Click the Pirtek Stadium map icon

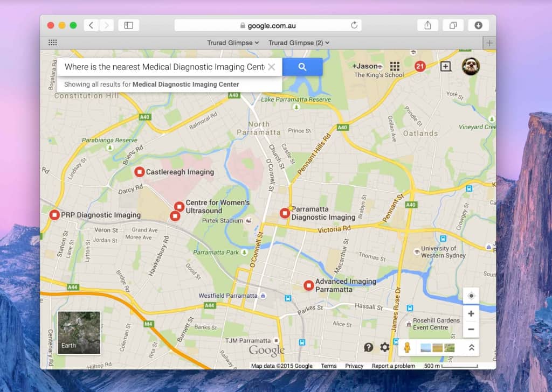click(249, 220)
